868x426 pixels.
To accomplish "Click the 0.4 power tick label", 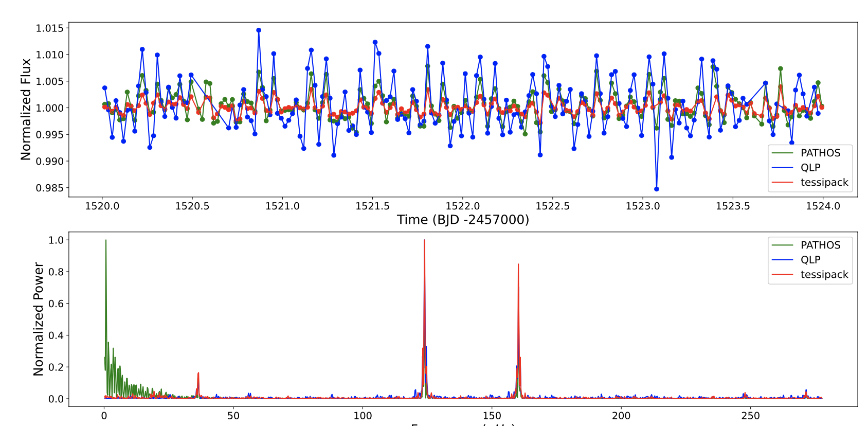I will [x=56, y=335].
